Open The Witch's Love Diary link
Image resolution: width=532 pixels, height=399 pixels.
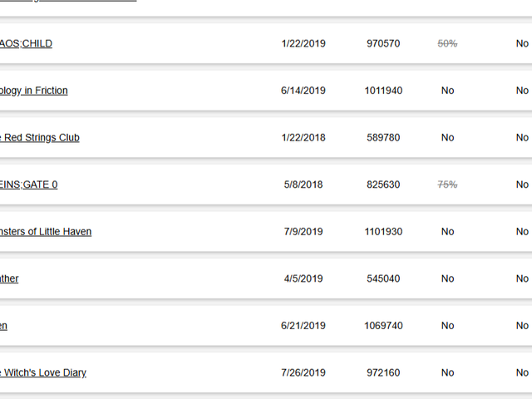[x=43, y=372]
